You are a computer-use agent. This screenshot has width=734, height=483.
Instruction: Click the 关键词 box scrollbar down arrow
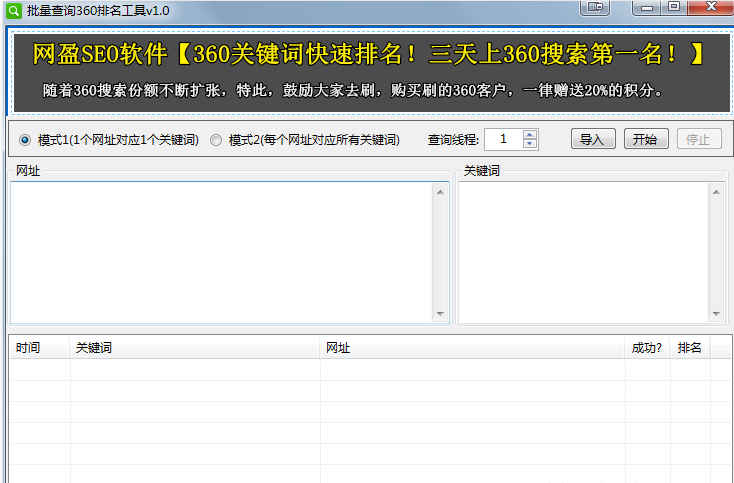pyautogui.click(x=716, y=314)
